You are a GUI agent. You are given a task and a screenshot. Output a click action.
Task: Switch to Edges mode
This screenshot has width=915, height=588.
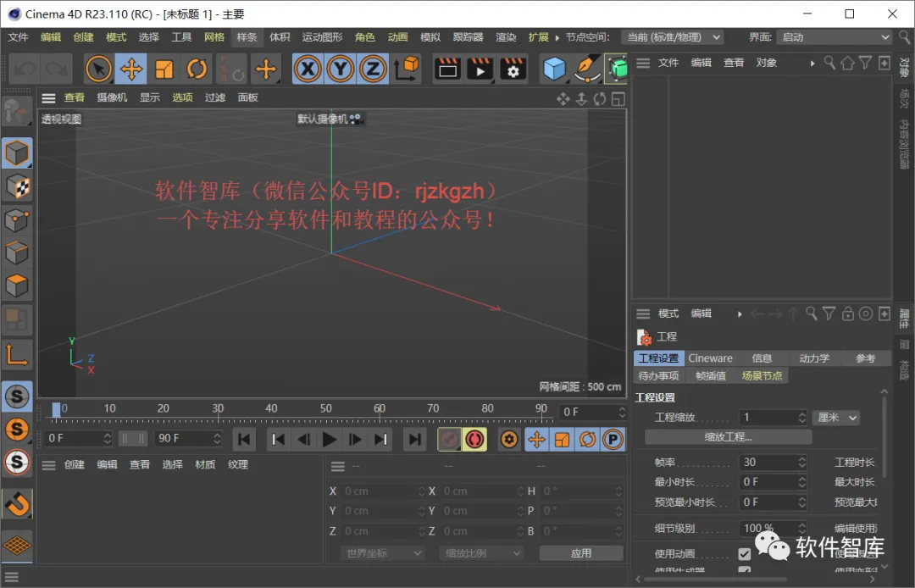[x=17, y=253]
